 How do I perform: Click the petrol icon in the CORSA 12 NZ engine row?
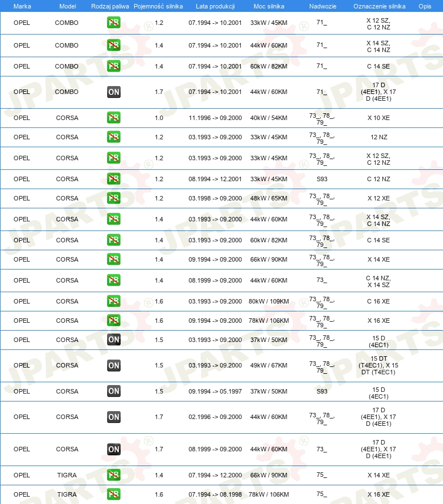113,137
